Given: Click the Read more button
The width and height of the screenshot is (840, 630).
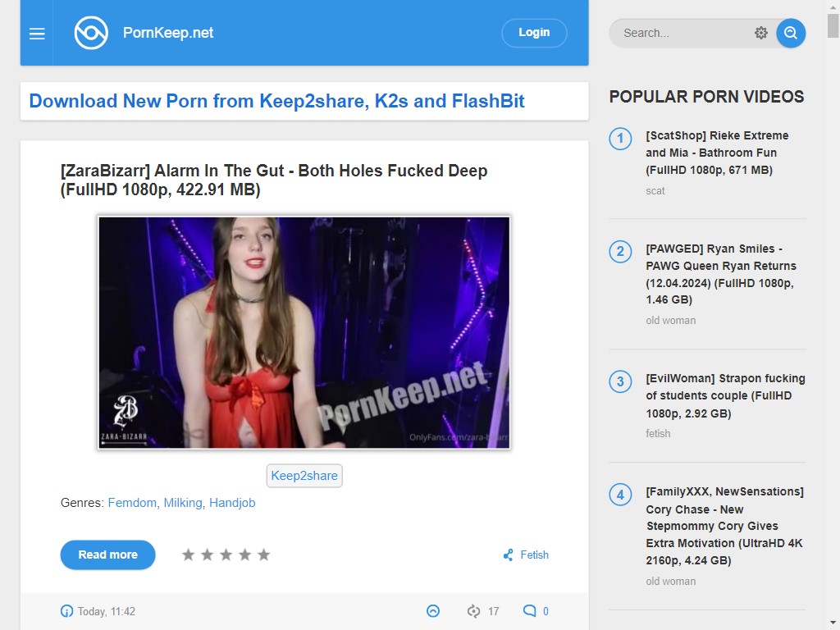Looking at the screenshot, I should [x=107, y=555].
